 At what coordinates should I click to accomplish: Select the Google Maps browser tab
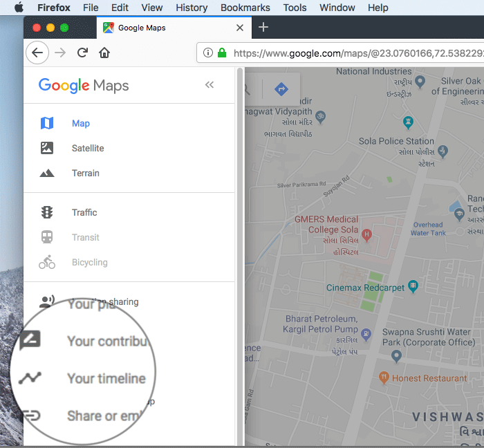(x=174, y=28)
